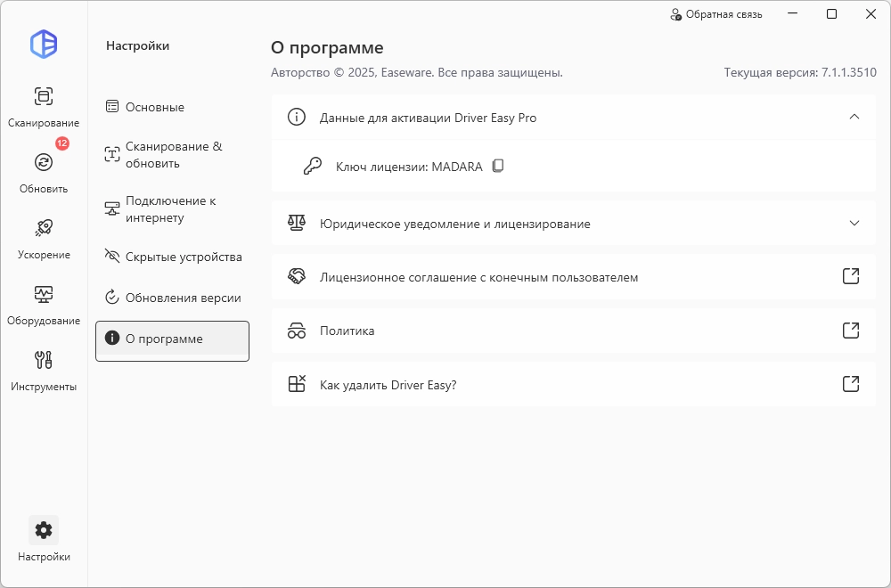891x588 pixels.
Task: Go to the Ускорение rocket section
Action: tap(44, 236)
